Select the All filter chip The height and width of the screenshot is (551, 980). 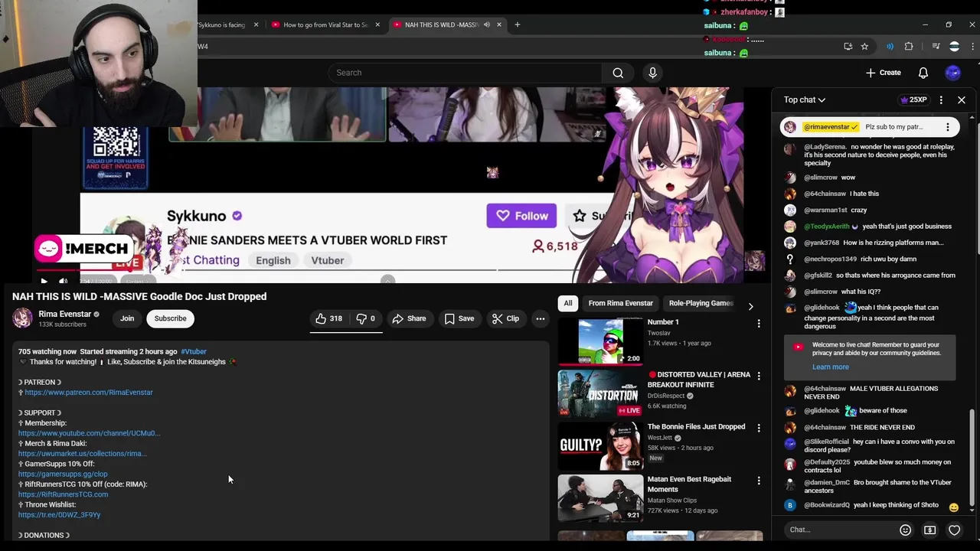point(568,303)
